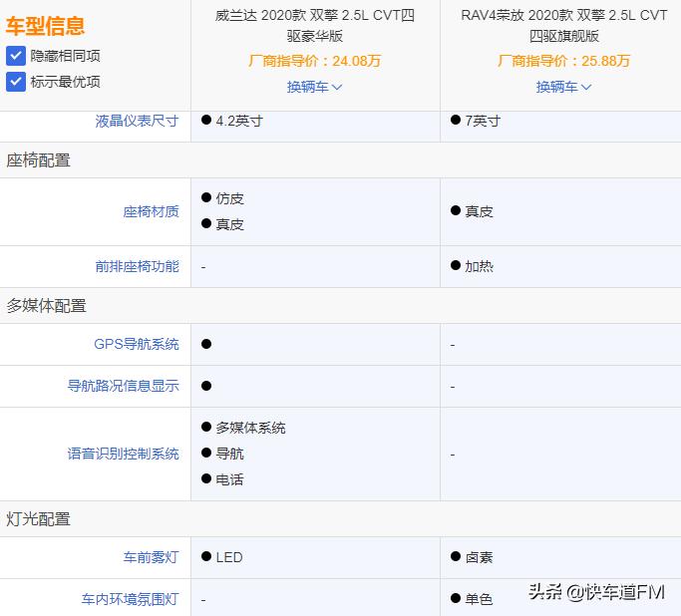Click the 语音识别控制系统 link

coord(123,454)
